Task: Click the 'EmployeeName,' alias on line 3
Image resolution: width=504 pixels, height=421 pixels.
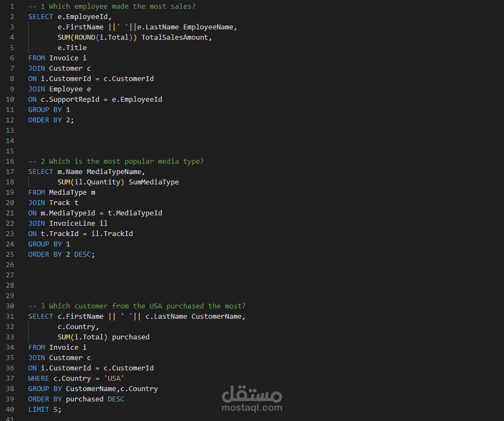Action: pyautogui.click(x=210, y=27)
